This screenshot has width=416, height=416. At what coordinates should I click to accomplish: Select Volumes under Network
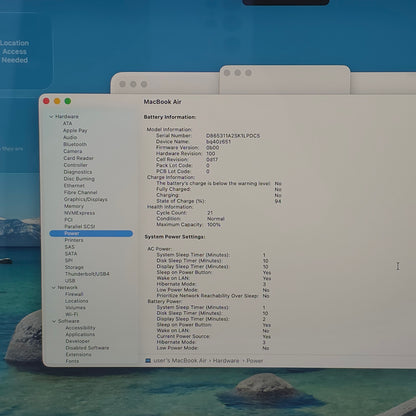pyautogui.click(x=75, y=307)
